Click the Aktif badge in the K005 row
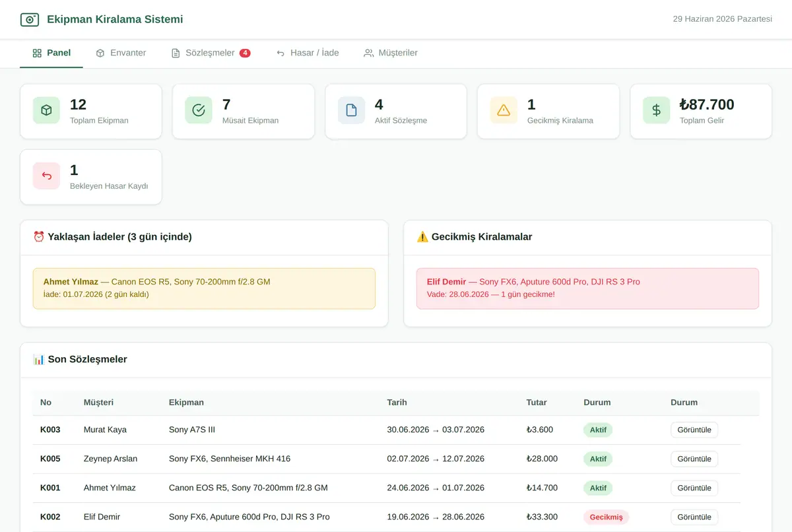 point(598,459)
